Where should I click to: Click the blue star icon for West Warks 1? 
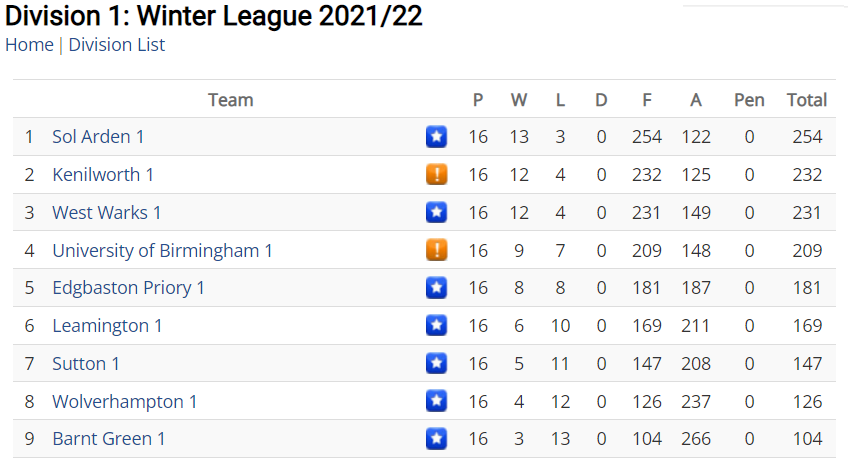[436, 213]
